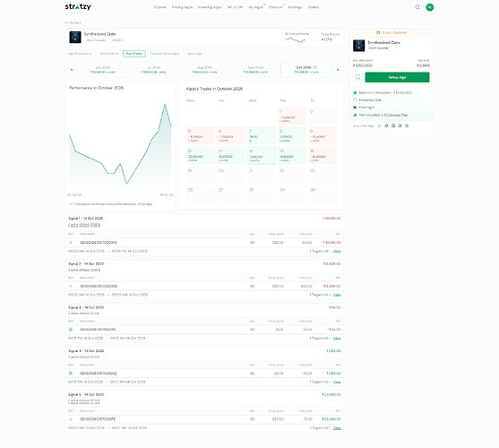This screenshot has width=499, height=448.
Task: Select Sep 2026 month in the selector
Action: click(255, 70)
